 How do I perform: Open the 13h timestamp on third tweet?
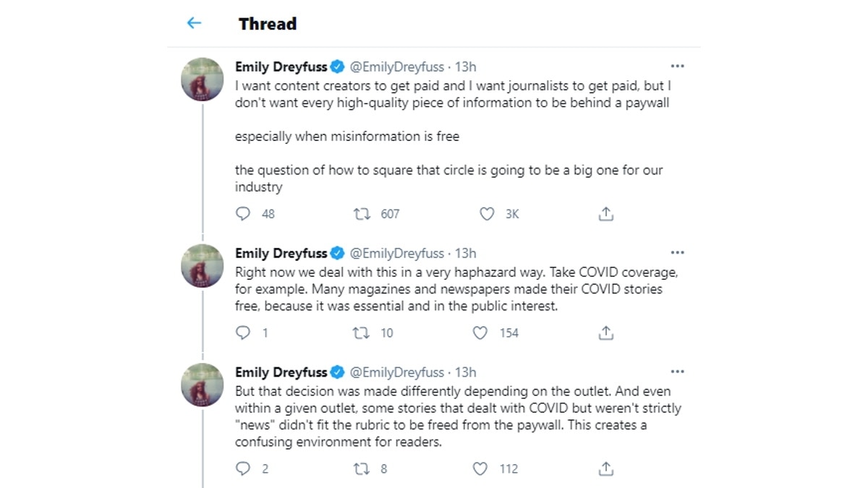tap(465, 372)
